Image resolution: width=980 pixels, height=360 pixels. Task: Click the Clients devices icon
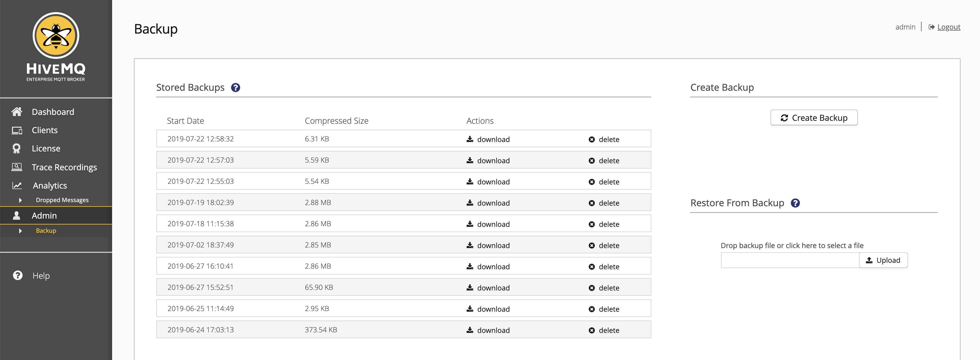point(17,130)
